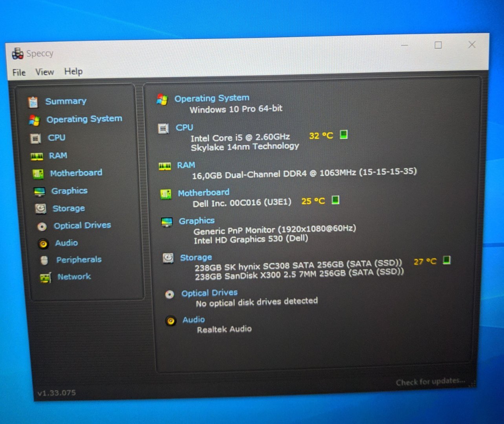Open Network section from sidebar
The image size is (504, 424).
[74, 277]
